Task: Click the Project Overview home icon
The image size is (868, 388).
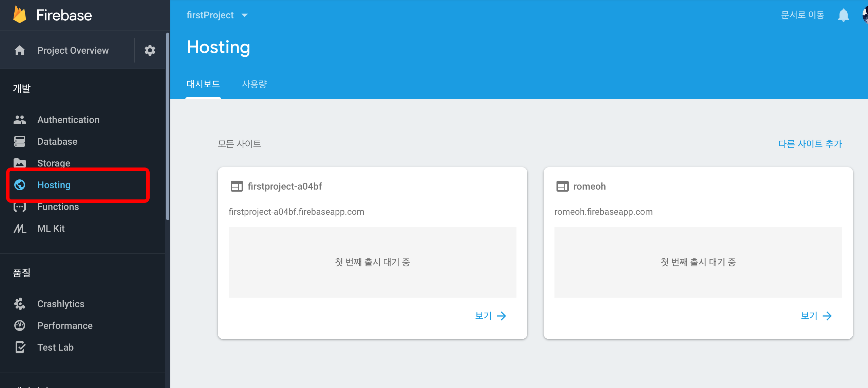Action: pyautogui.click(x=20, y=50)
